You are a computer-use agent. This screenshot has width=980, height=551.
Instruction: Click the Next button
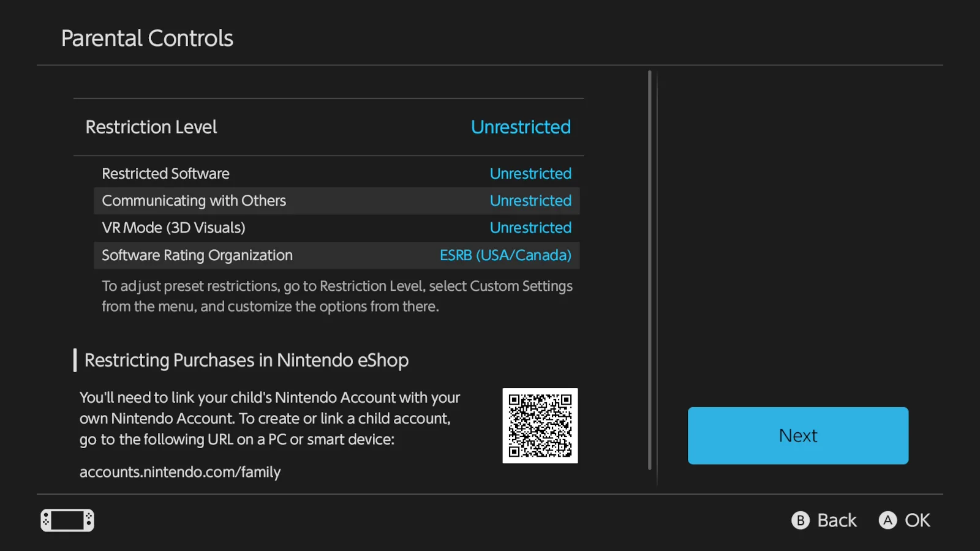797,435
